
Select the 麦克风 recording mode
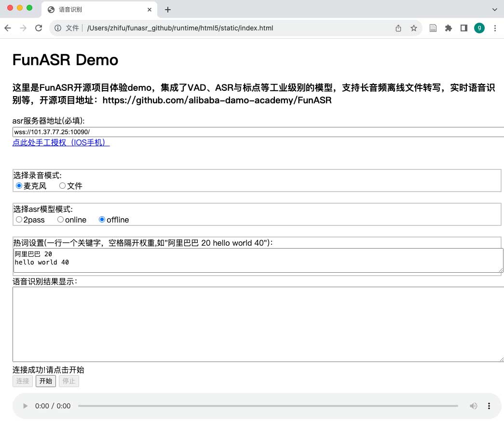click(x=19, y=186)
